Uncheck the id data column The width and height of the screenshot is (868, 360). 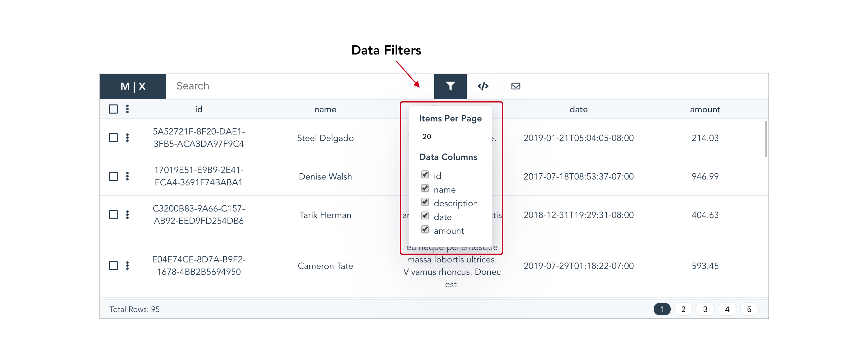tap(425, 174)
